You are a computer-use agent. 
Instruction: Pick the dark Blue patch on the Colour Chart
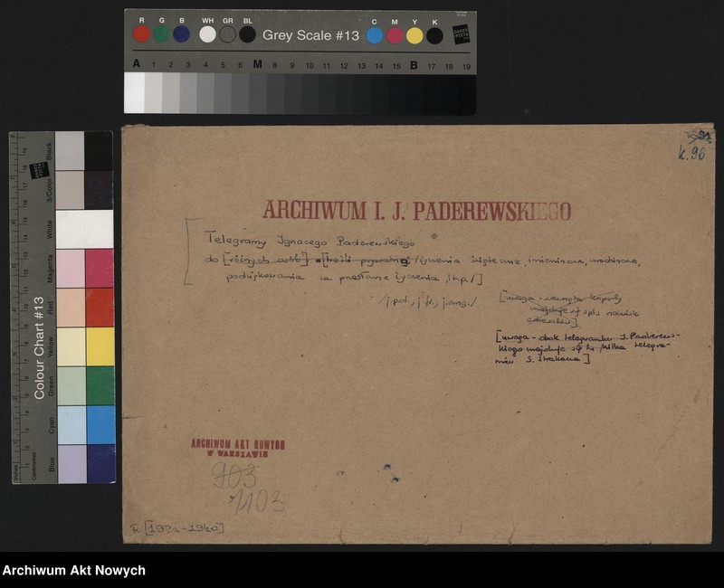(x=101, y=464)
